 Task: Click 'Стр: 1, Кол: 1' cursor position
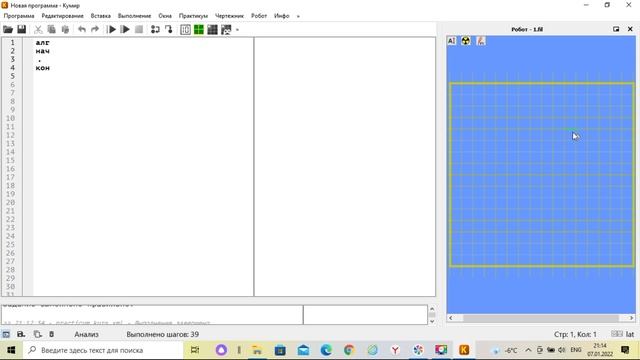tap(575, 334)
